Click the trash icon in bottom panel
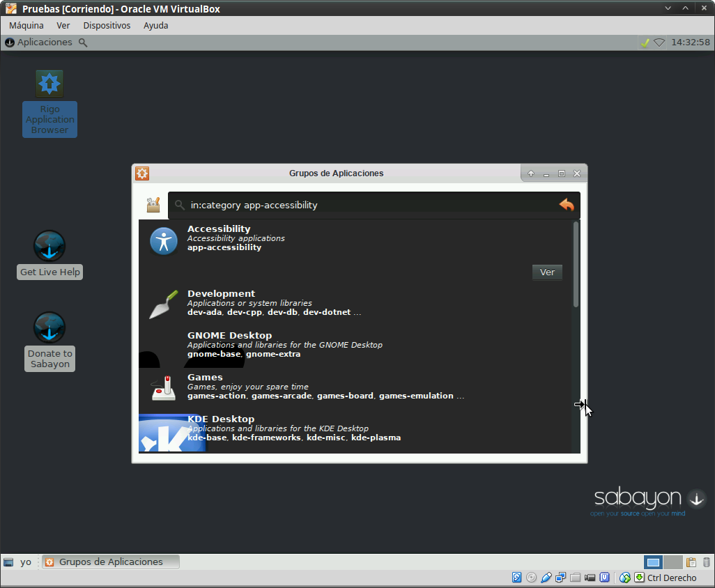Viewport: 715px width, 588px height. [706, 562]
